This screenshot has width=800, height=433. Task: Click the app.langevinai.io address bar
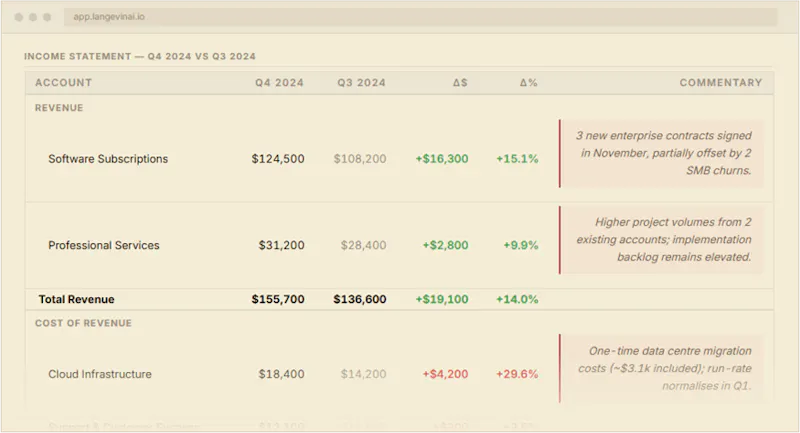click(x=420, y=17)
